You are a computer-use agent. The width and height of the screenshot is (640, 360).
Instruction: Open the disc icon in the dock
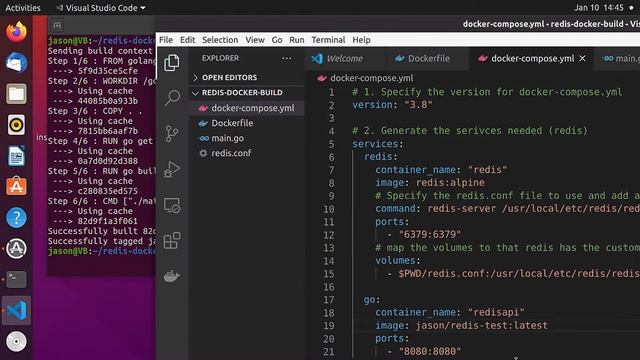(16, 342)
